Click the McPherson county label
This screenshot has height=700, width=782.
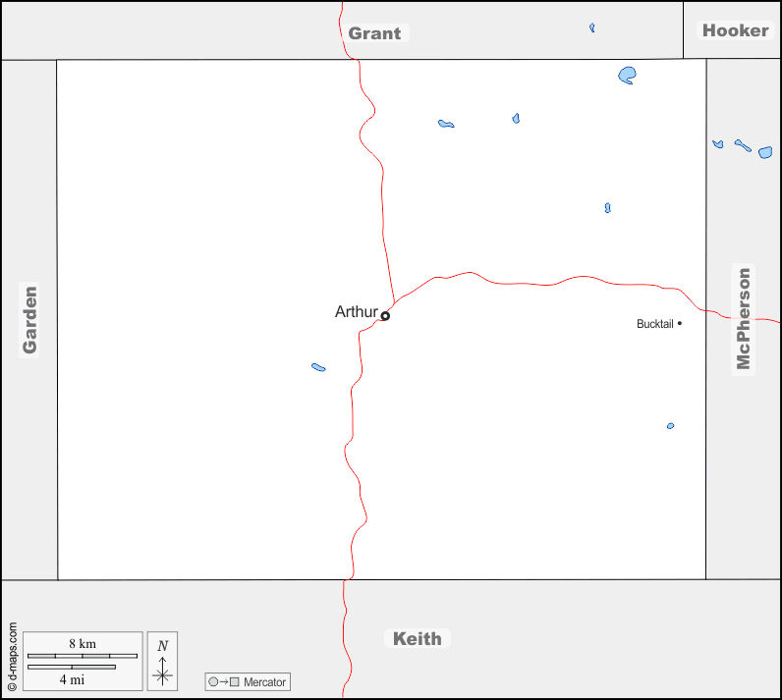pyautogui.click(x=744, y=319)
